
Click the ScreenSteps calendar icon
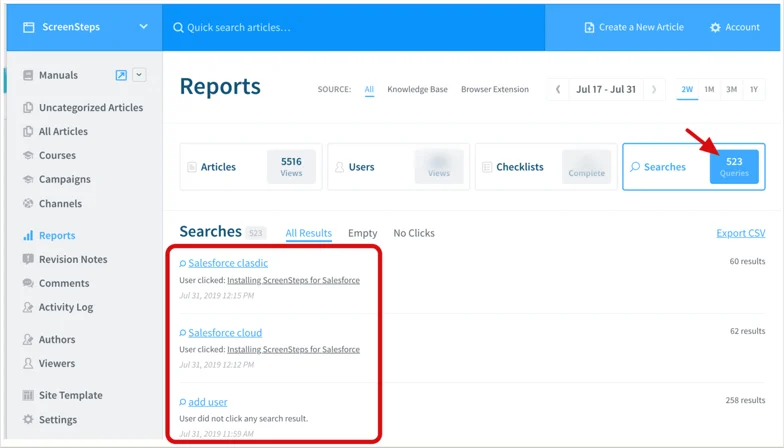click(29, 28)
